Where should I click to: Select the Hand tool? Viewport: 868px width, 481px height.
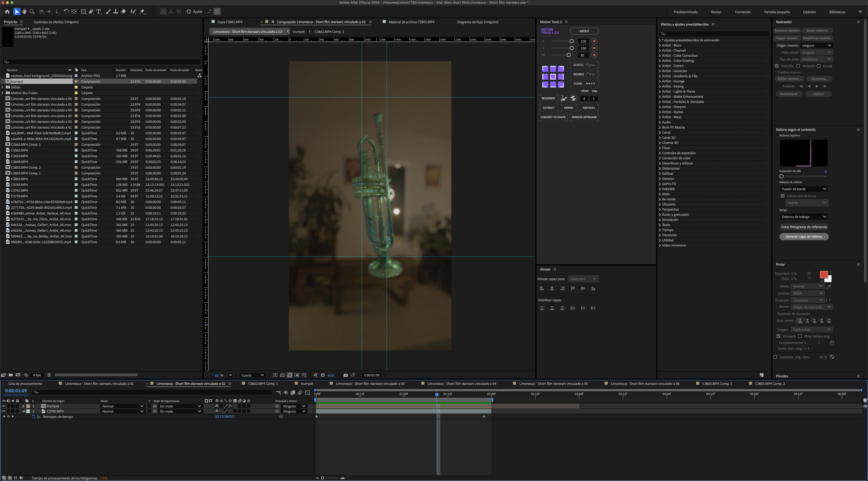[24, 11]
